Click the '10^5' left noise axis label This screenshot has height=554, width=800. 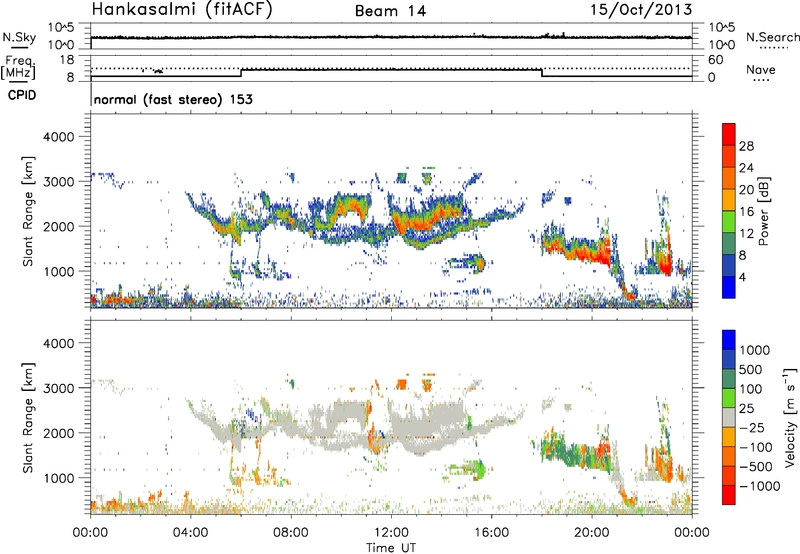(61, 28)
